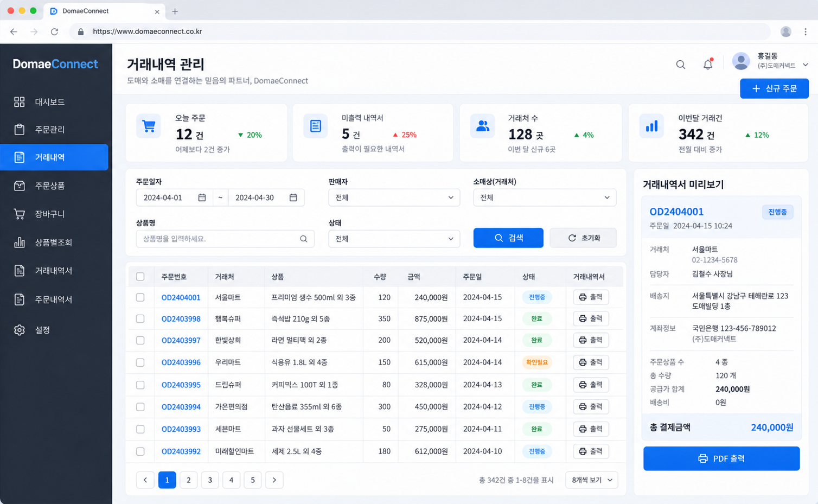Go back in browser history
818x504 pixels.
[14, 31]
